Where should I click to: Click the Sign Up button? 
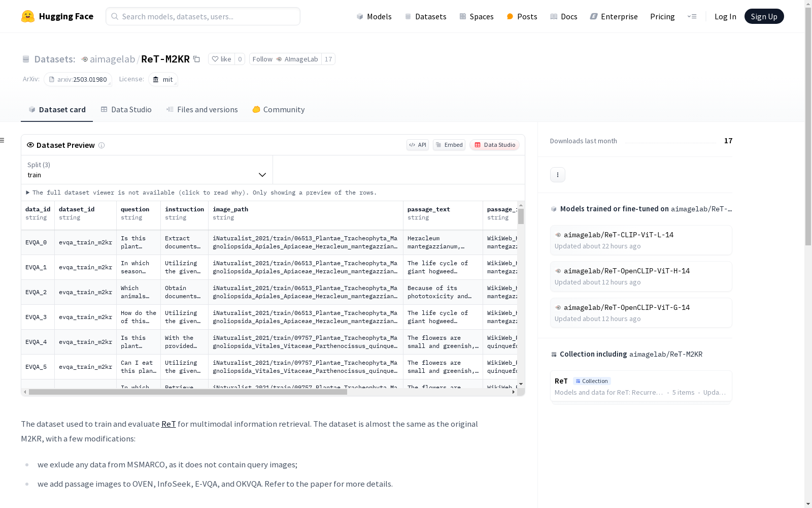[764, 17]
